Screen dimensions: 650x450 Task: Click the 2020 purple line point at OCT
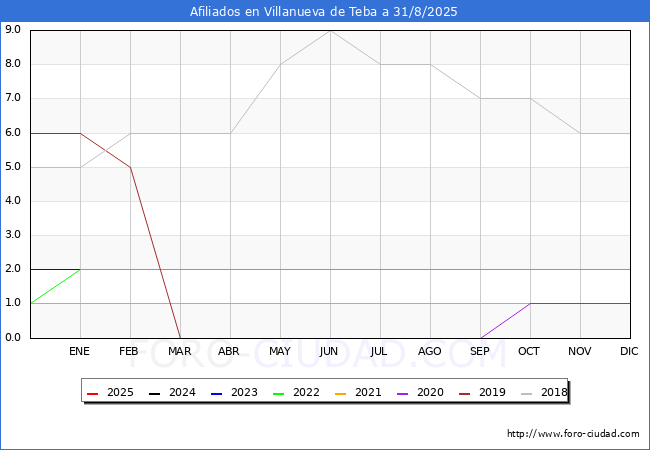point(531,304)
